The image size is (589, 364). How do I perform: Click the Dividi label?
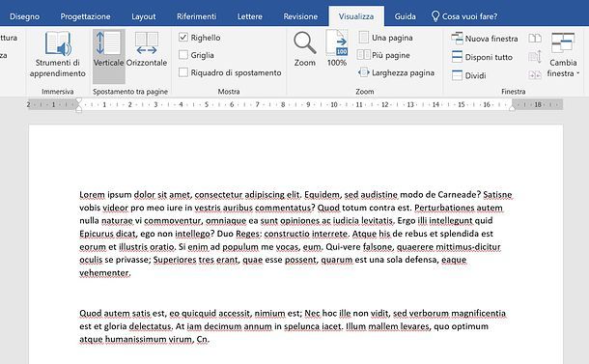click(476, 75)
